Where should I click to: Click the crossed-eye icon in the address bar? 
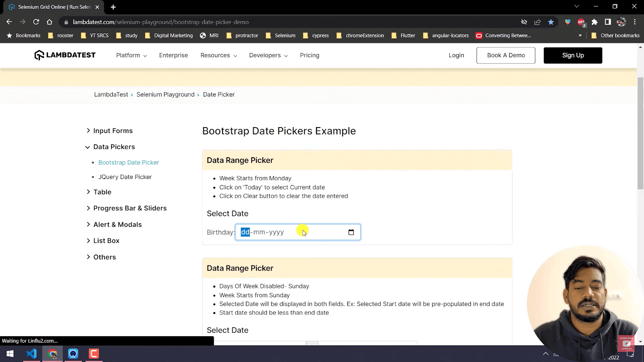point(524,22)
